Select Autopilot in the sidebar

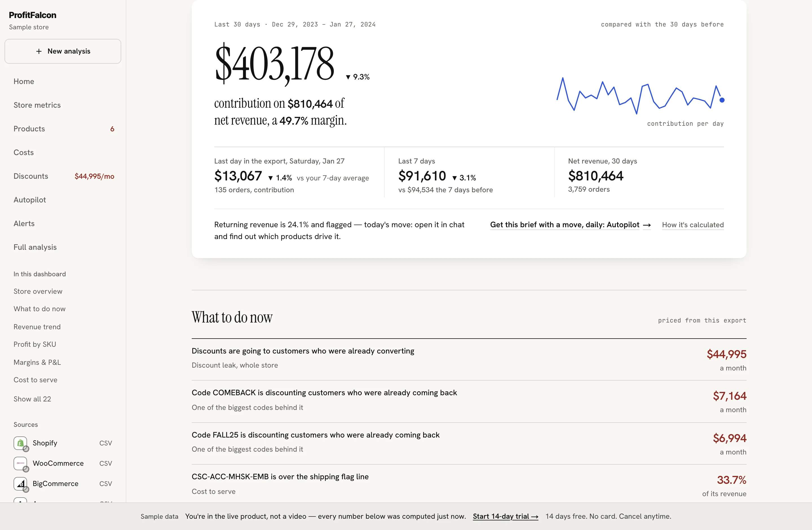30,200
